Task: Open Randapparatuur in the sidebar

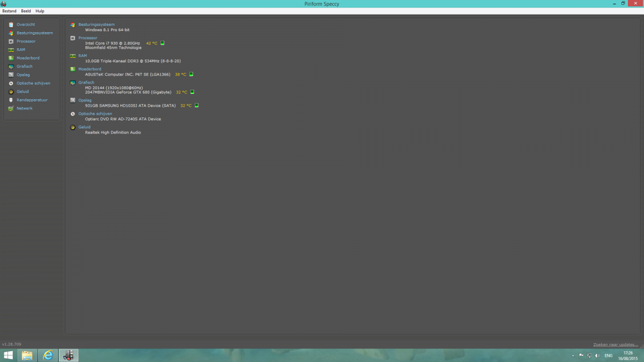Action: (32, 100)
